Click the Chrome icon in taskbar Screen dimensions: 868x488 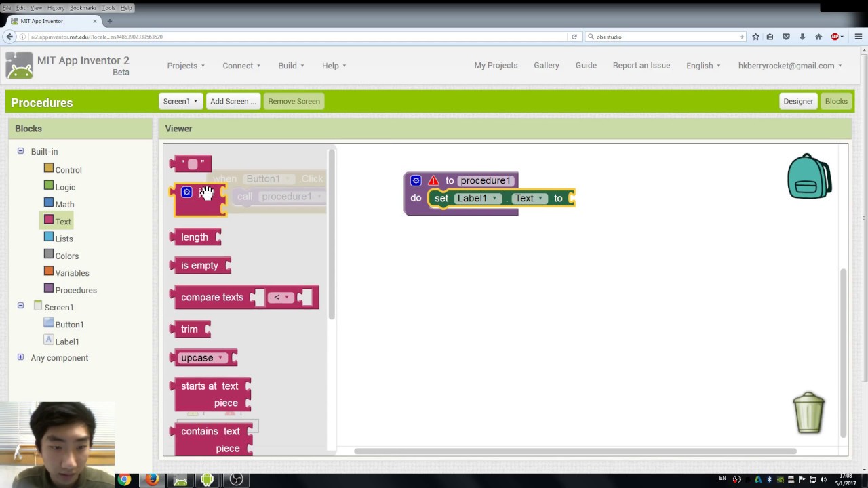[124, 480]
